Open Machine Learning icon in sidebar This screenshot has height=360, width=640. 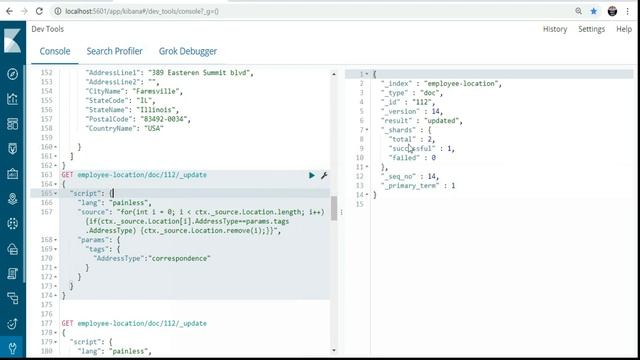[12, 223]
